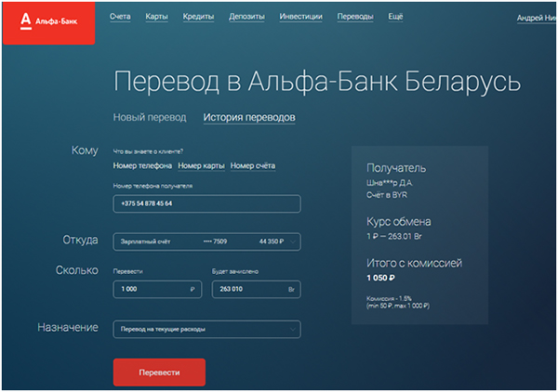Open the Счета menu item
The image size is (558, 392).
(x=120, y=17)
